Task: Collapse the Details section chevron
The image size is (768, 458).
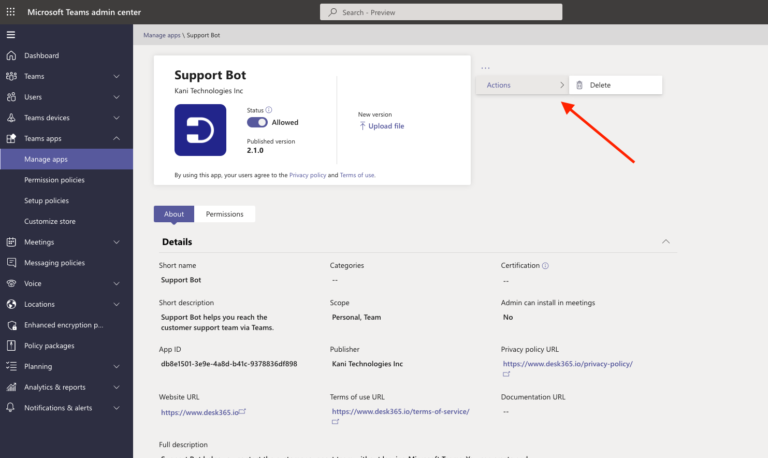Action: (666, 241)
